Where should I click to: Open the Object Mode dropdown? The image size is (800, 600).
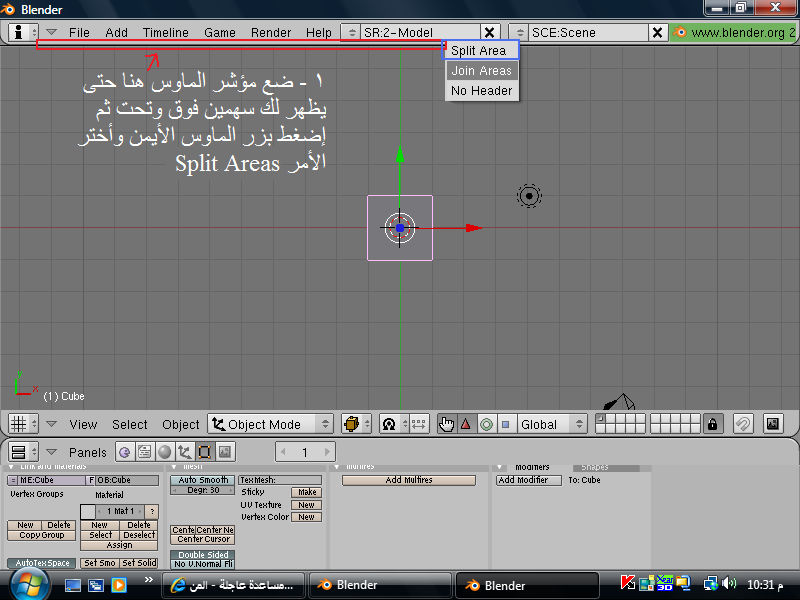pos(270,424)
